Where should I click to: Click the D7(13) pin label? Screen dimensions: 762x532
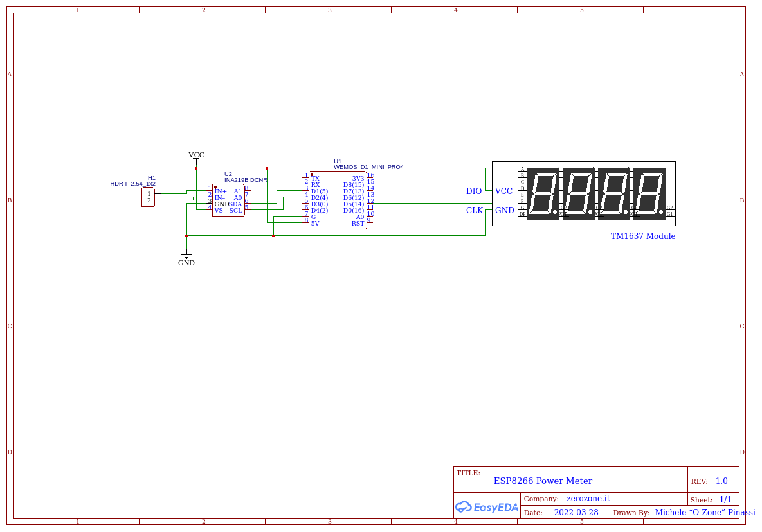tap(354, 191)
